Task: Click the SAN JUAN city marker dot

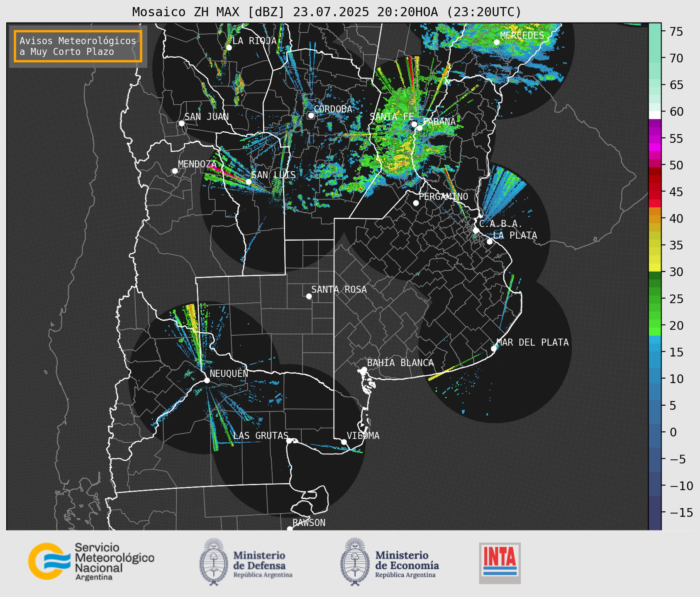Action: (x=181, y=123)
